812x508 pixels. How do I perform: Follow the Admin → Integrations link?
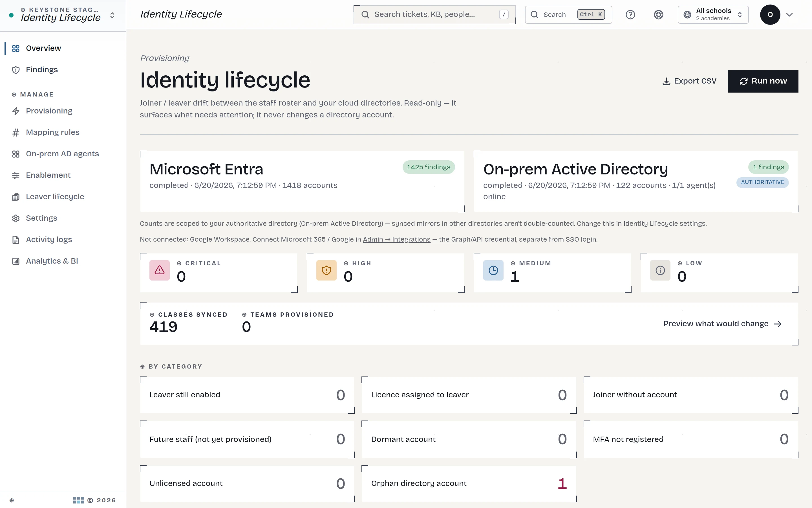[x=396, y=239]
